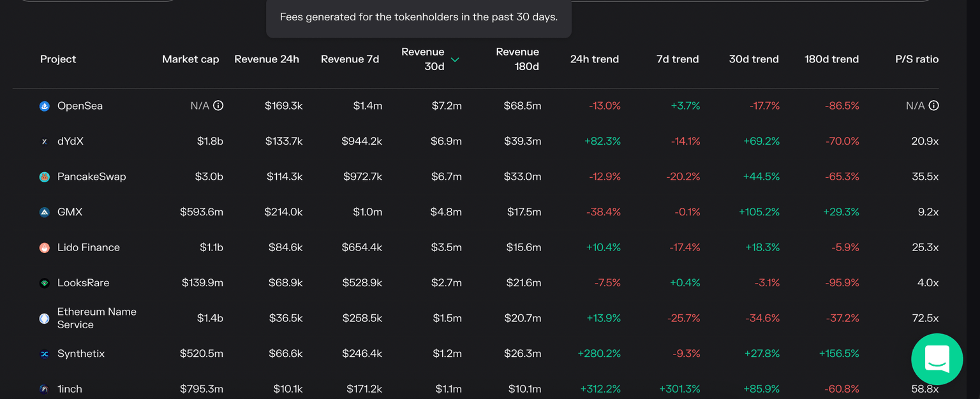Click the LooksRare logo icon
This screenshot has width=980, height=399.
45,283
